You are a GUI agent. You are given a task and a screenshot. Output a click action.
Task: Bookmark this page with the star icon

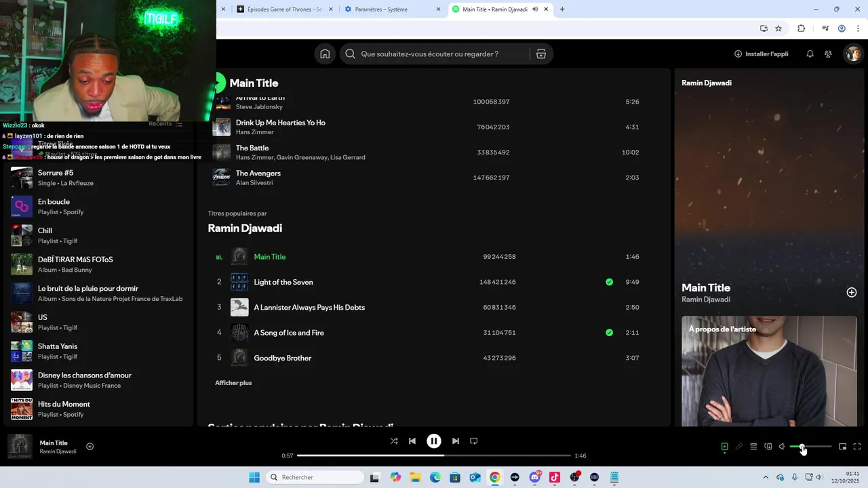point(778,28)
